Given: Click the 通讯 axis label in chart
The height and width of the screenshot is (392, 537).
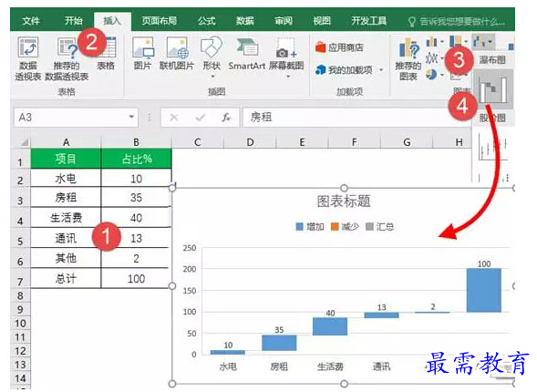Looking at the screenshot, I should click(x=381, y=367).
